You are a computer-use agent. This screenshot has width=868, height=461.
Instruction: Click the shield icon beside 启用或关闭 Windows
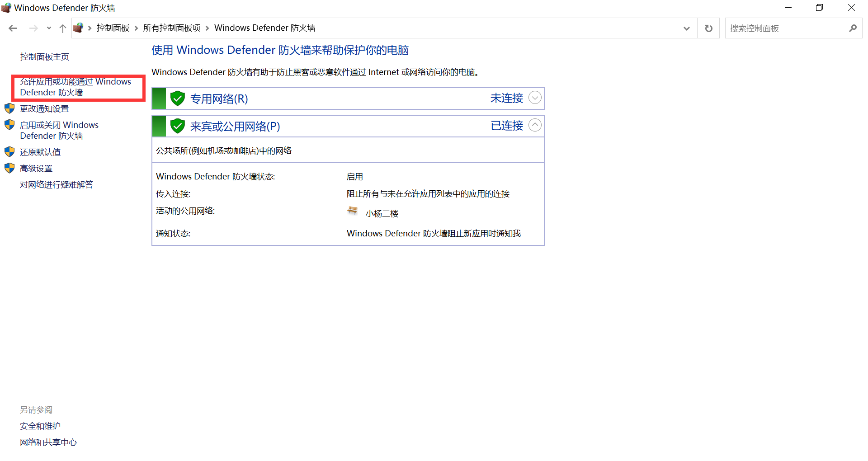coord(9,125)
